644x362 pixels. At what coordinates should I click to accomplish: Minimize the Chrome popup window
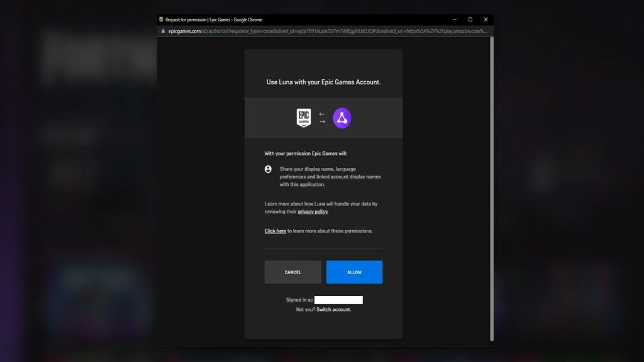(x=455, y=19)
